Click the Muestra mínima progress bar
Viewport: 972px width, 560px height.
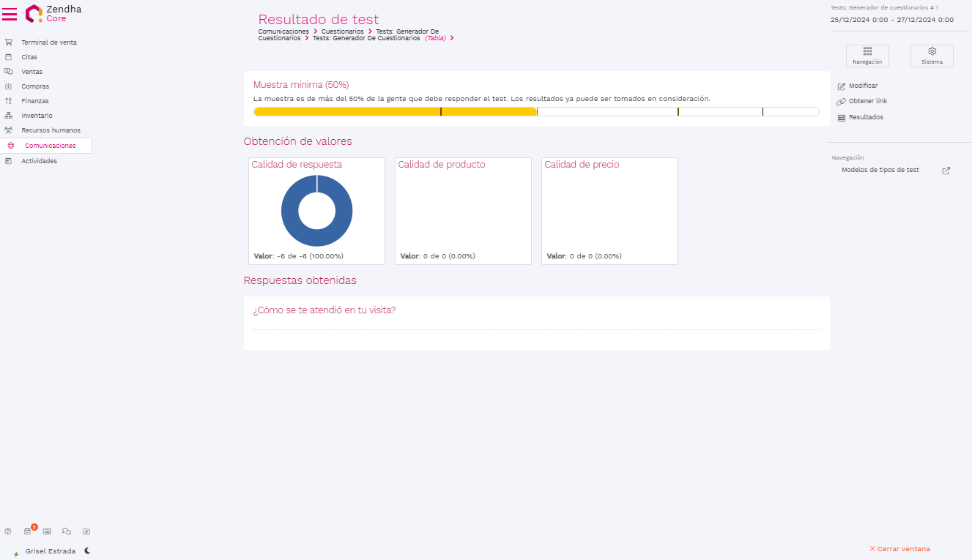536,112
